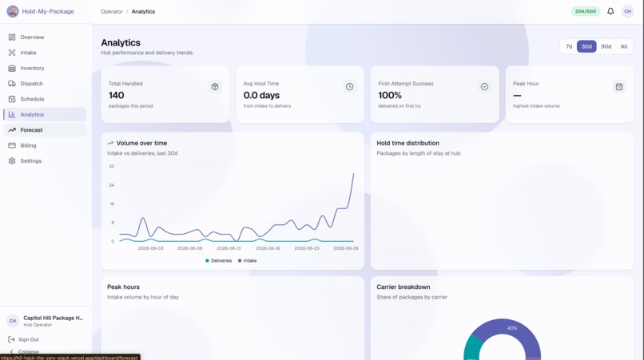Select the 30d time range
Image resolution: width=644 pixels, height=360 pixels.
(x=586, y=46)
